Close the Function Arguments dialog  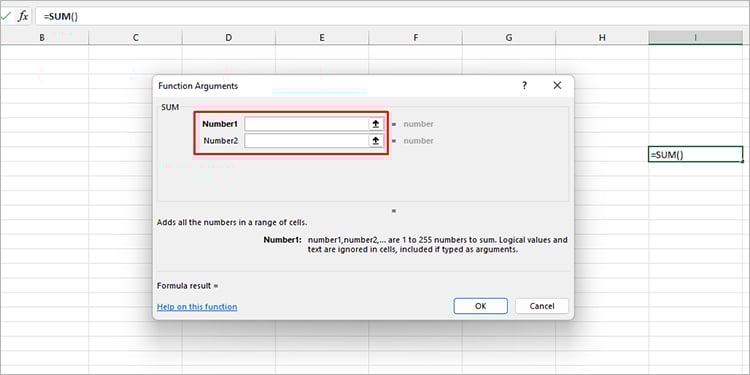[557, 86]
